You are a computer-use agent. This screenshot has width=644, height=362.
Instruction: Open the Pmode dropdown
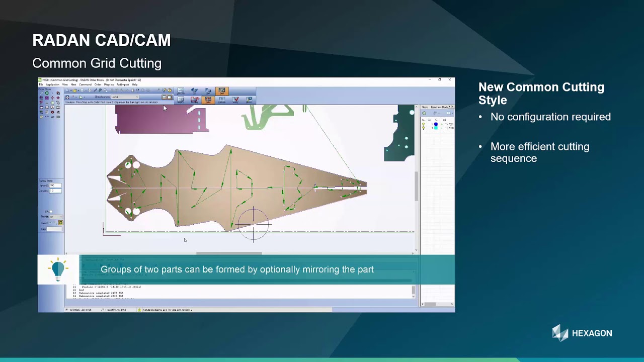click(56, 217)
